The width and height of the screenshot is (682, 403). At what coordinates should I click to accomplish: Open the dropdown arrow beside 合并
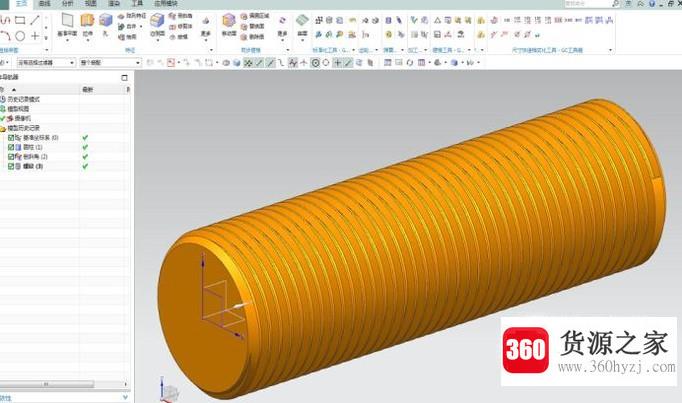(141, 27)
